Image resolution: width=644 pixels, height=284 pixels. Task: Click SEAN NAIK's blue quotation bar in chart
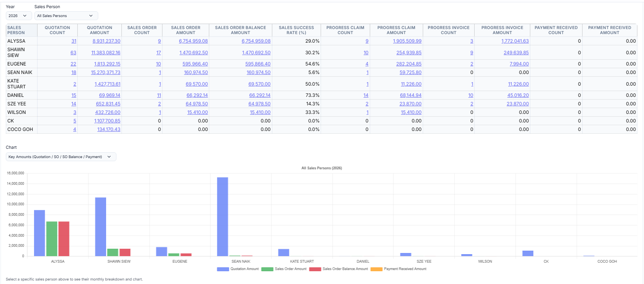coord(222,217)
